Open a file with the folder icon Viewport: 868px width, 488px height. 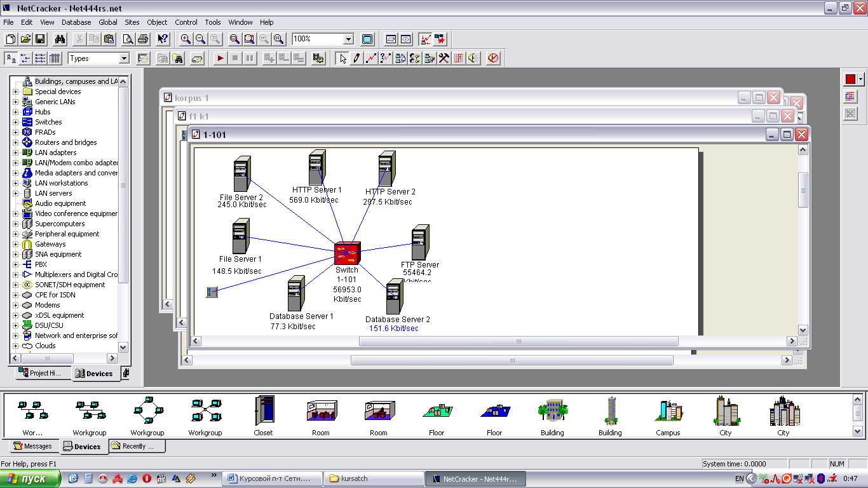pos(25,39)
